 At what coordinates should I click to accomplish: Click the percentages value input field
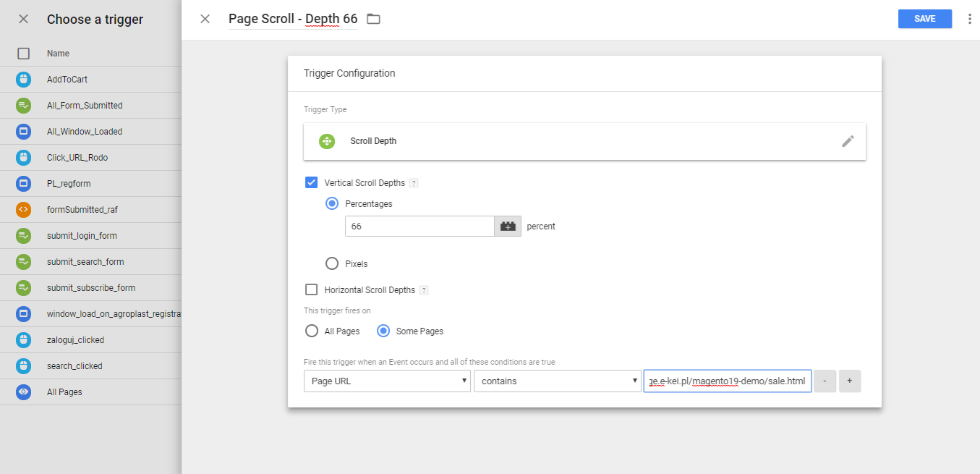point(419,227)
